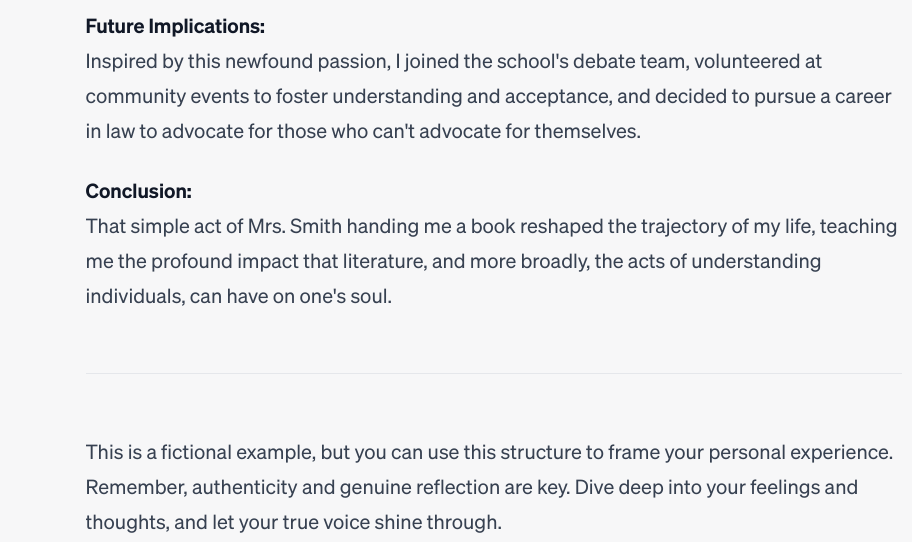
Task: Click the "Future Implications:" bold heading
Action: point(175,26)
